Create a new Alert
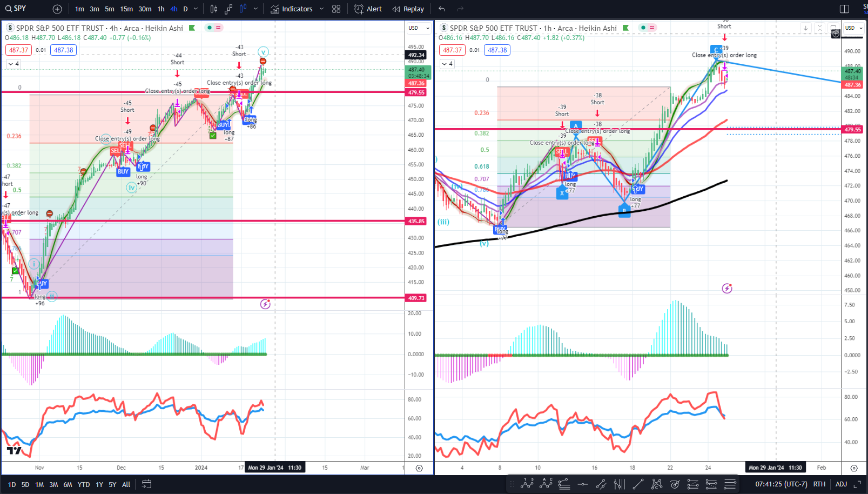The height and width of the screenshot is (494, 868). pos(368,9)
